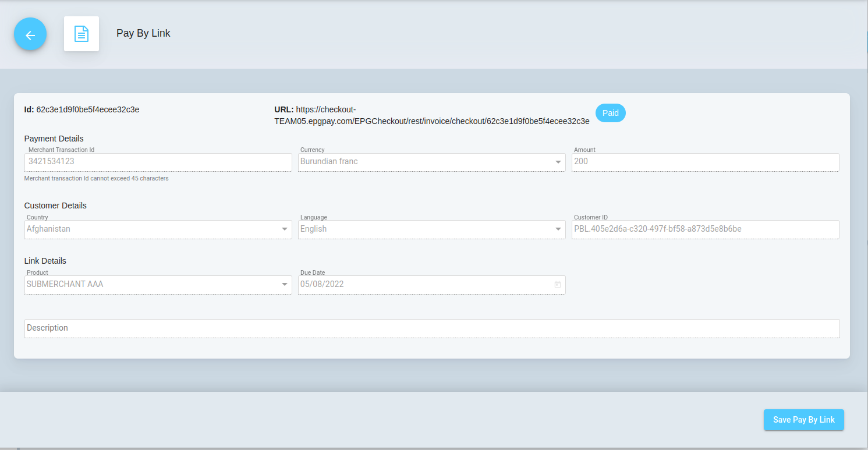Click the Due Date field showing 05/08/2022

(x=425, y=285)
